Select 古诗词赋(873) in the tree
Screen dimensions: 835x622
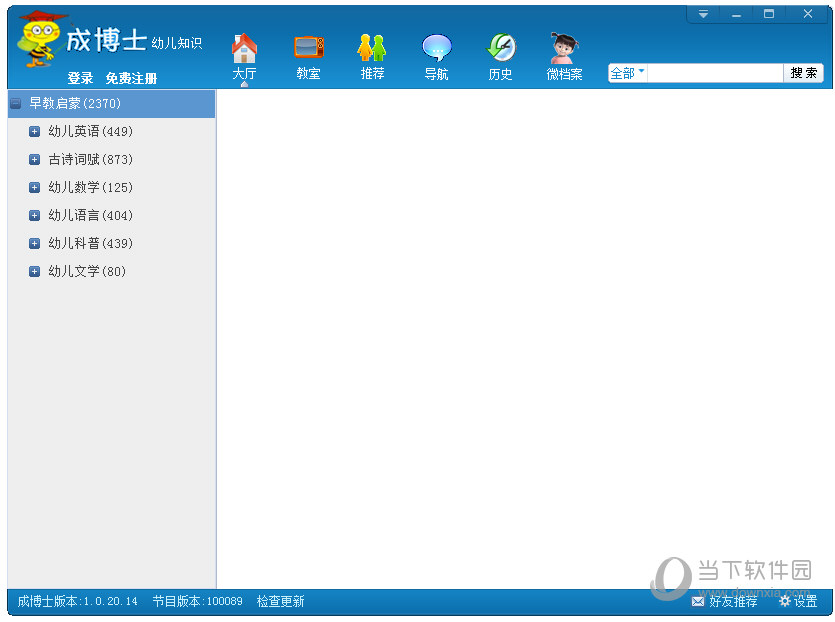click(x=91, y=159)
